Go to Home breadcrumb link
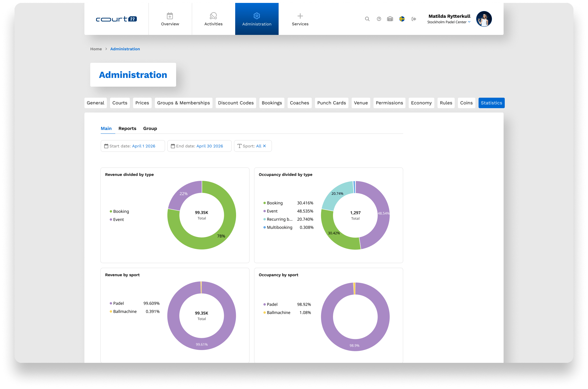This screenshot has width=588, height=389. tap(96, 49)
